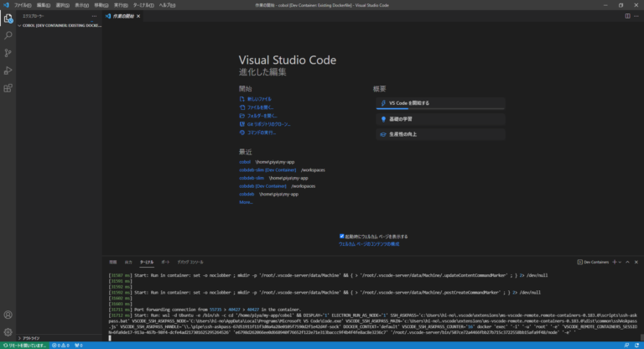Select the Dev Containers terminal entry
Image resolution: width=644 pixels, height=349 pixels.
593,262
